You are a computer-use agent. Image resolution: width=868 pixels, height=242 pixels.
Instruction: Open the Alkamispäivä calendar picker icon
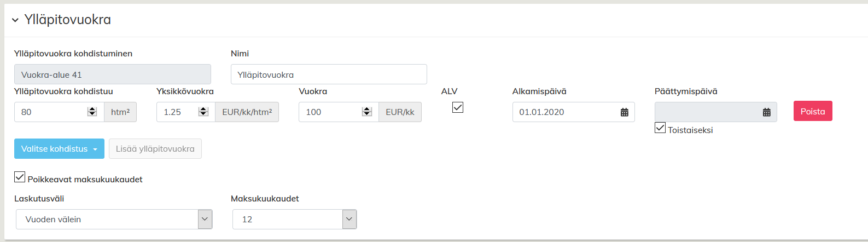click(x=624, y=112)
